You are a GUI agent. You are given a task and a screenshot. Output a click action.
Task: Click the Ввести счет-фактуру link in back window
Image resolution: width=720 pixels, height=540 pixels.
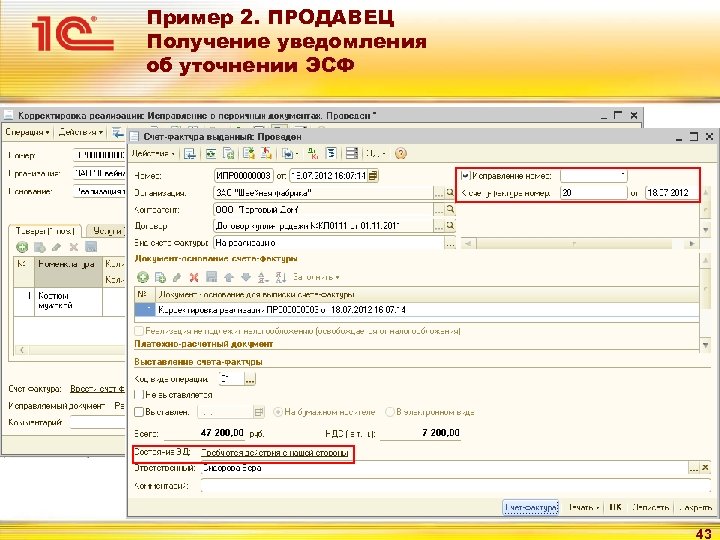point(97,388)
